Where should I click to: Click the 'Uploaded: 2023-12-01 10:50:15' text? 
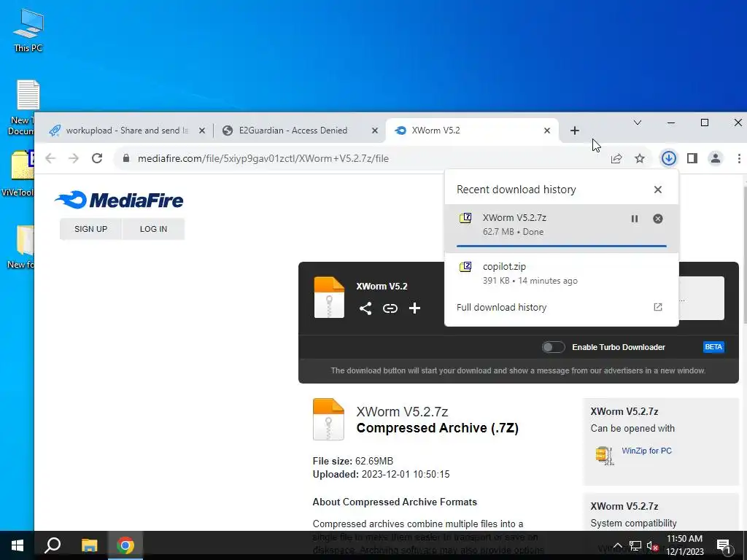[x=381, y=474]
